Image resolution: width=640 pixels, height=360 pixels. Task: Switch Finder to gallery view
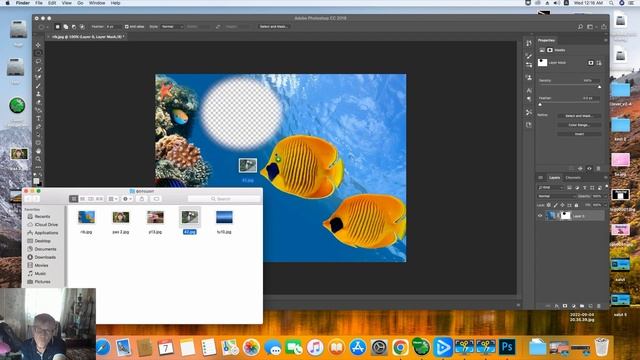tap(100, 199)
